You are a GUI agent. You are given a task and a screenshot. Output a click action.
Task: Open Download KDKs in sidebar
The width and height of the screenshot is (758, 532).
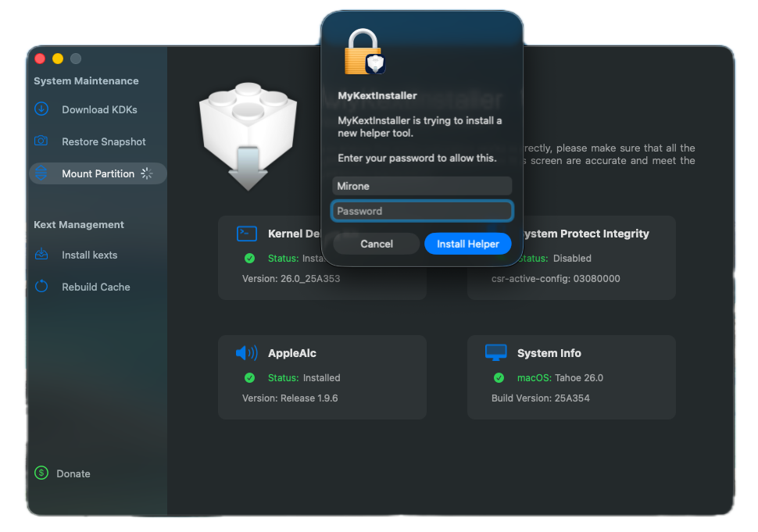(x=99, y=109)
